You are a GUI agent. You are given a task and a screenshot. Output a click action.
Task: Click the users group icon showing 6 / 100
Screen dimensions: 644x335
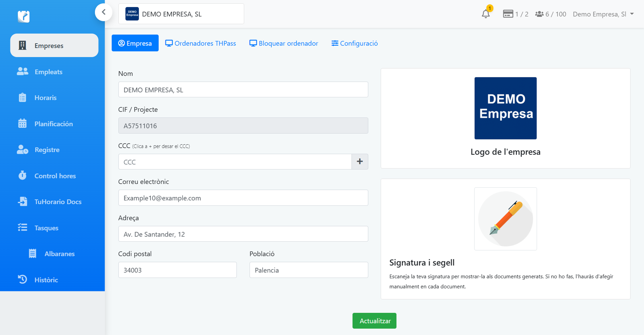539,14
